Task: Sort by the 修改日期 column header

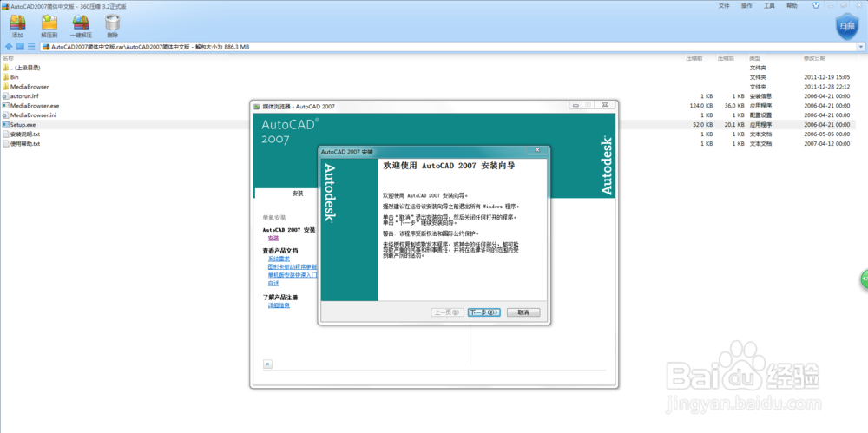Action: coord(814,58)
